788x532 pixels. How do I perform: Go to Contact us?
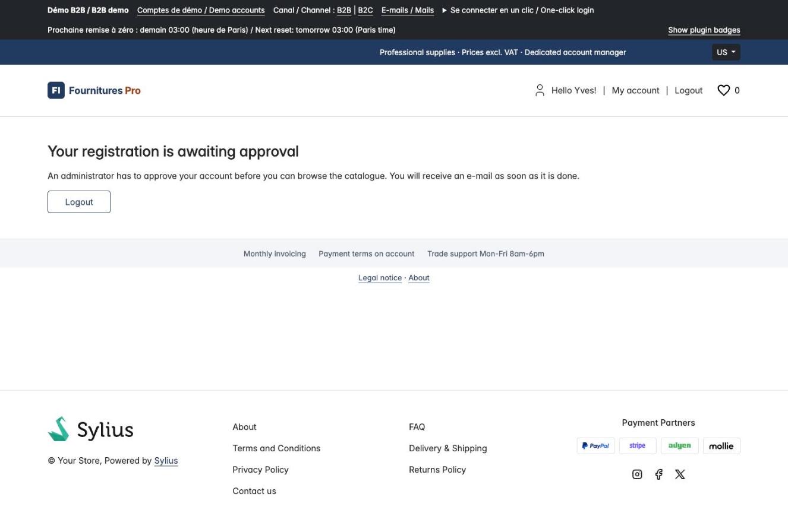point(254,491)
